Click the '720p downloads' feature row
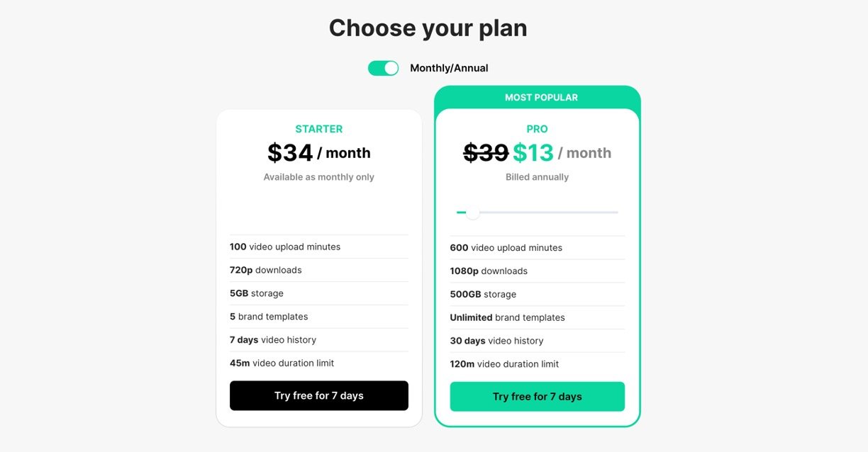 [266, 270]
